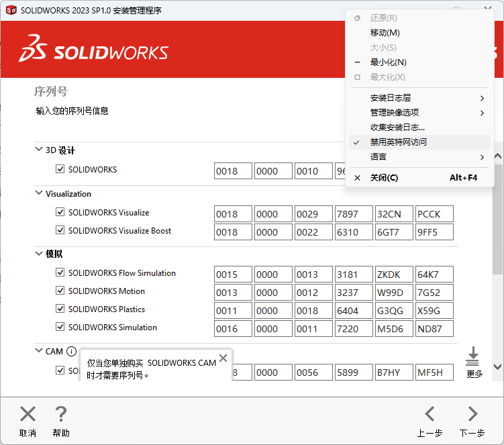Collapse the 模拟 section
The height and width of the screenshot is (445, 504).
pos(38,254)
